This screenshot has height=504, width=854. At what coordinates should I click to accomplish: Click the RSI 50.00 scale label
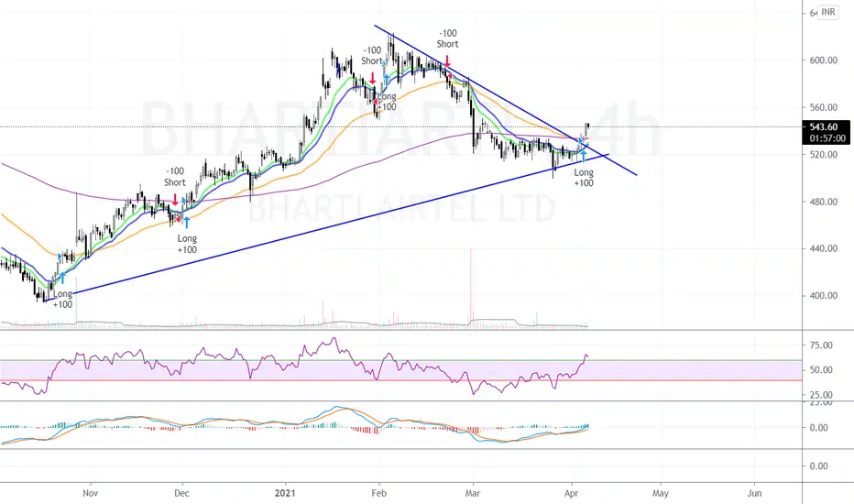click(821, 370)
